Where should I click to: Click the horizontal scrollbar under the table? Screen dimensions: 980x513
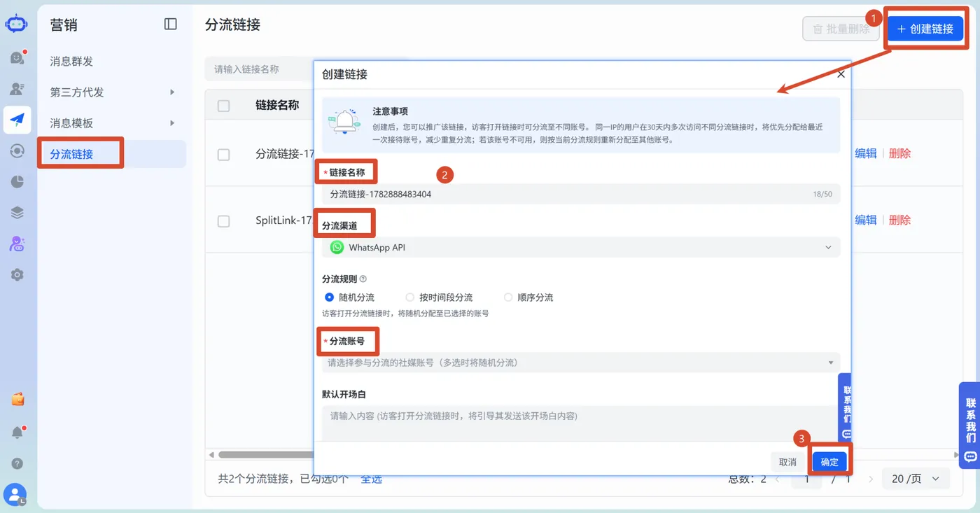coord(266,455)
